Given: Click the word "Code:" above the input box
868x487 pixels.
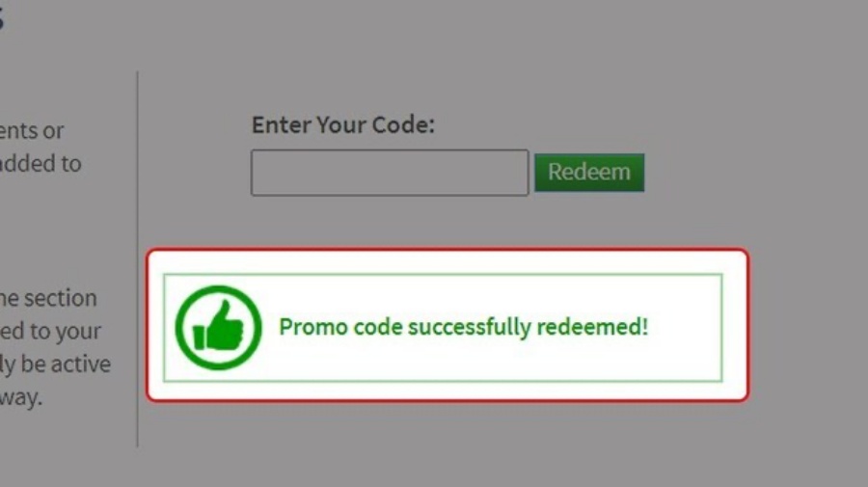Looking at the screenshot, I should (x=403, y=125).
